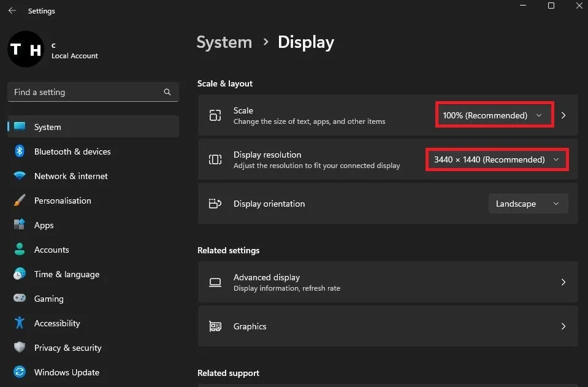Image resolution: width=588 pixels, height=387 pixels.
Task: Expand Scale settings with right chevron
Action: pyautogui.click(x=563, y=115)
